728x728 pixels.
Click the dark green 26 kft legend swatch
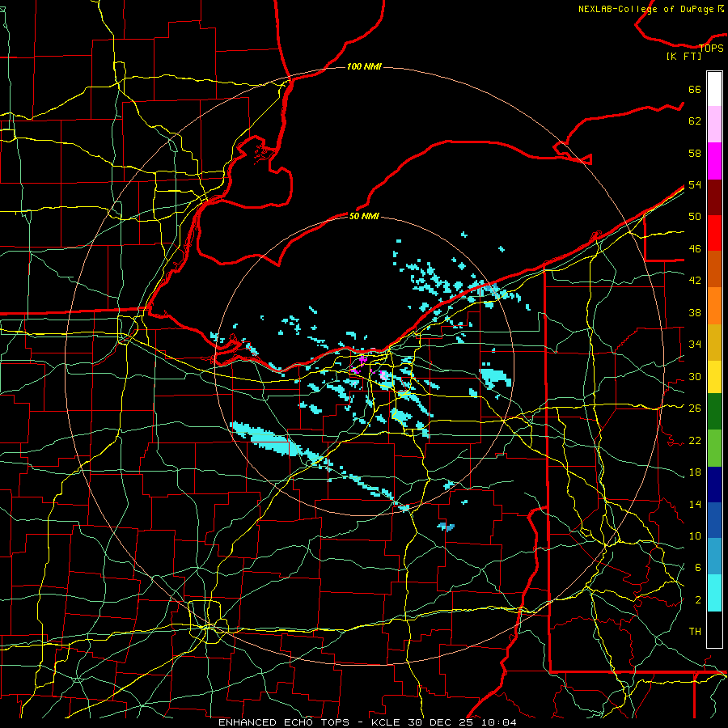(x=714, y=412)
